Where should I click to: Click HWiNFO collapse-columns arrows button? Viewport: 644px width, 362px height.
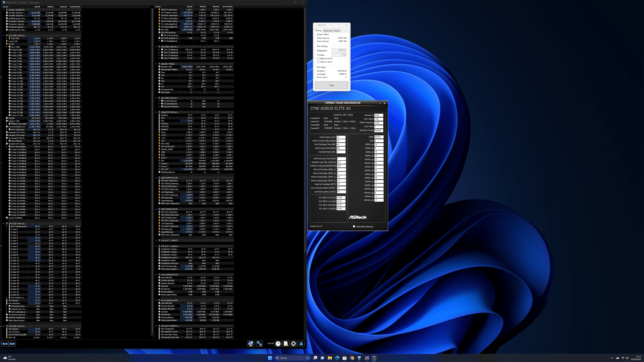(12, 344)
